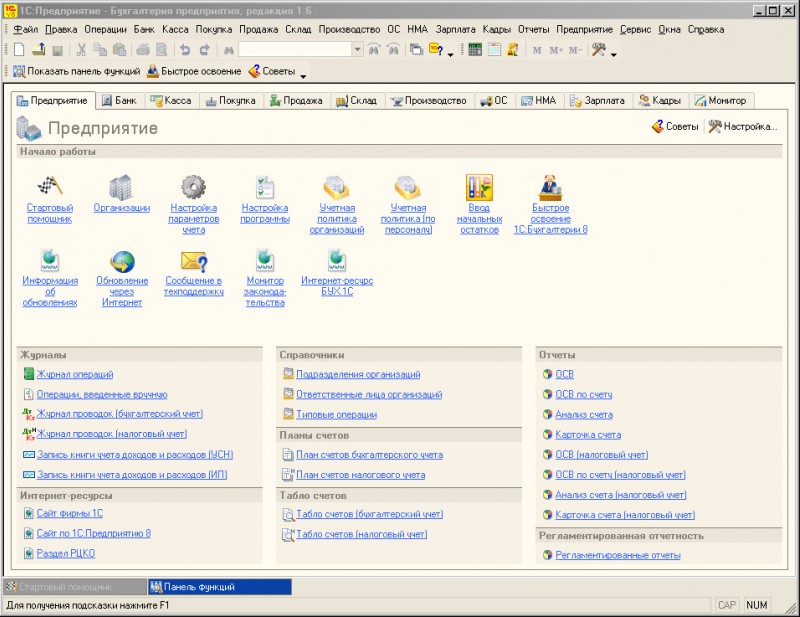Click the binoculars Find toolbar icon

click(228, 50)
